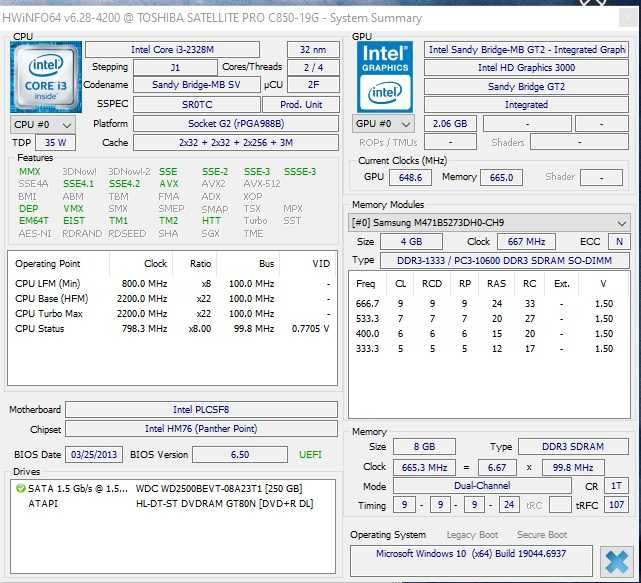
Task: Click the DDR3-1333 / PC3-10600 type field
Action: pos(504,261)
